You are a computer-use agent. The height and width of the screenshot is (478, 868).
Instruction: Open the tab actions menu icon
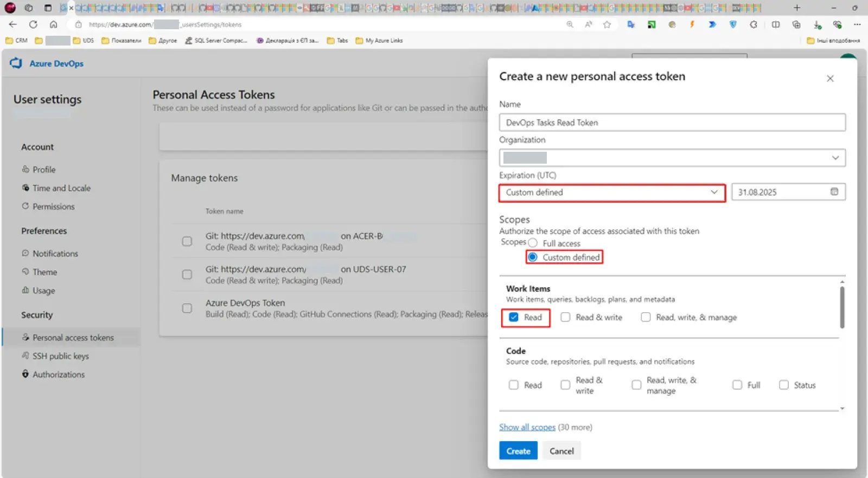48,8
